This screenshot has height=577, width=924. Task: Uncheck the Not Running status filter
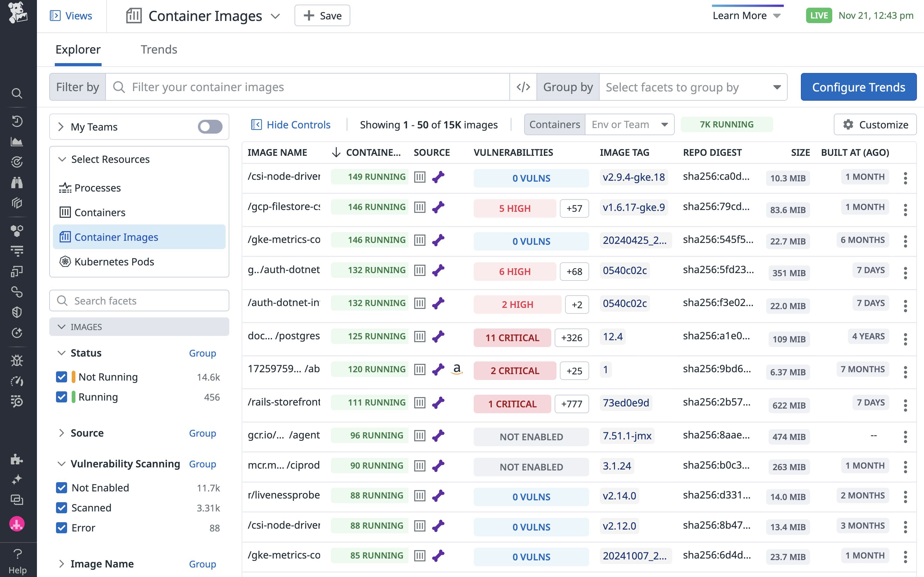click(62, 377)
